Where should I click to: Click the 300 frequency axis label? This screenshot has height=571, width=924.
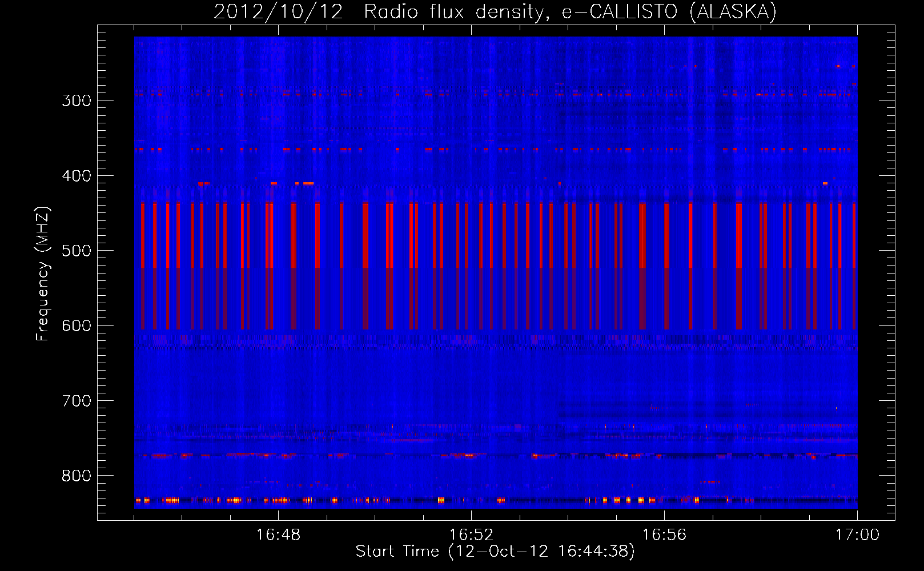click(x=77, y=100)
